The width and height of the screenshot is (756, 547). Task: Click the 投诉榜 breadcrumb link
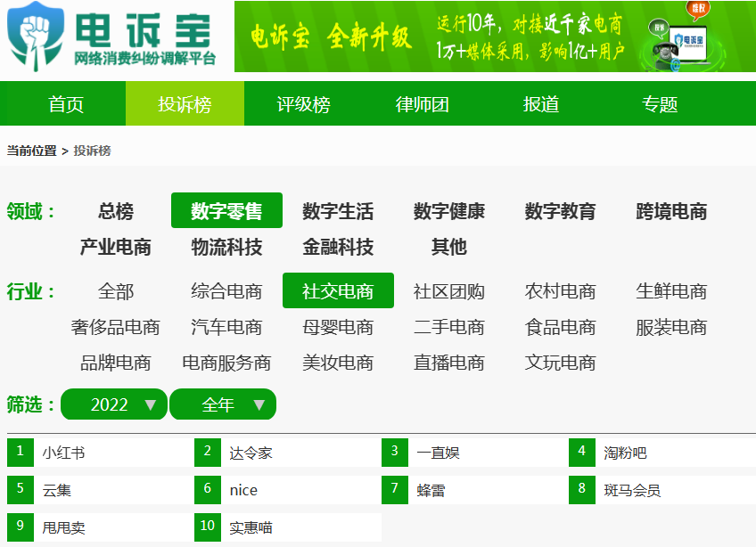[x=92, y=151]
